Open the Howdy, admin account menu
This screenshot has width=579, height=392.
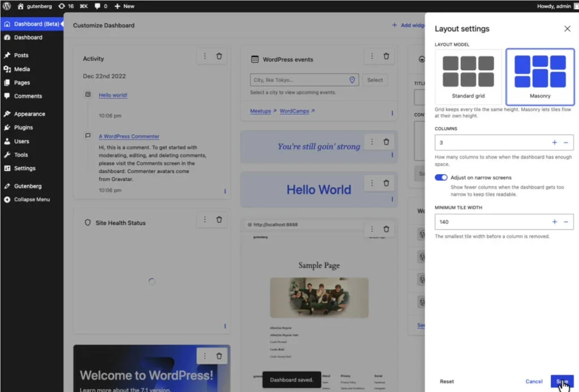[557, 6]
